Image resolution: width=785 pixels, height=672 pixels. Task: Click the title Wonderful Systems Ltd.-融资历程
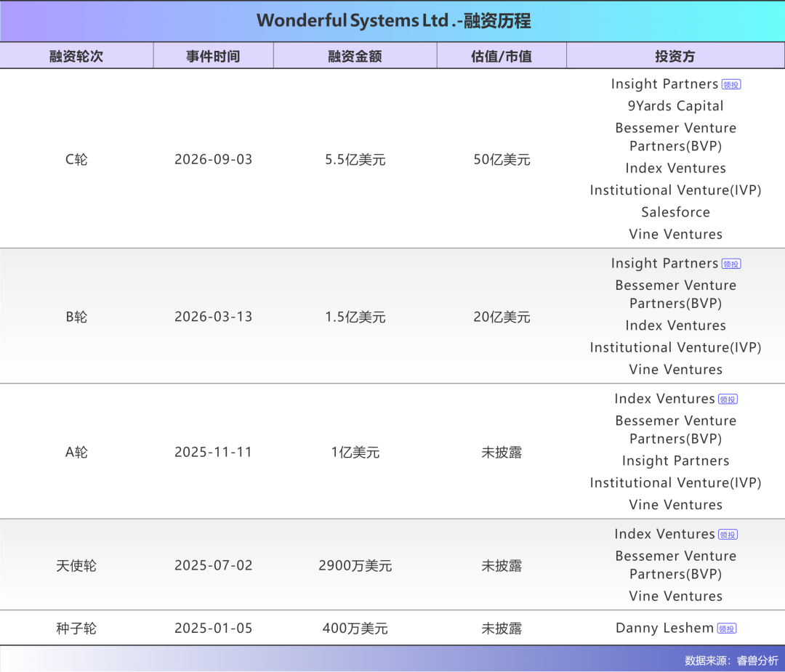(393, 20)
